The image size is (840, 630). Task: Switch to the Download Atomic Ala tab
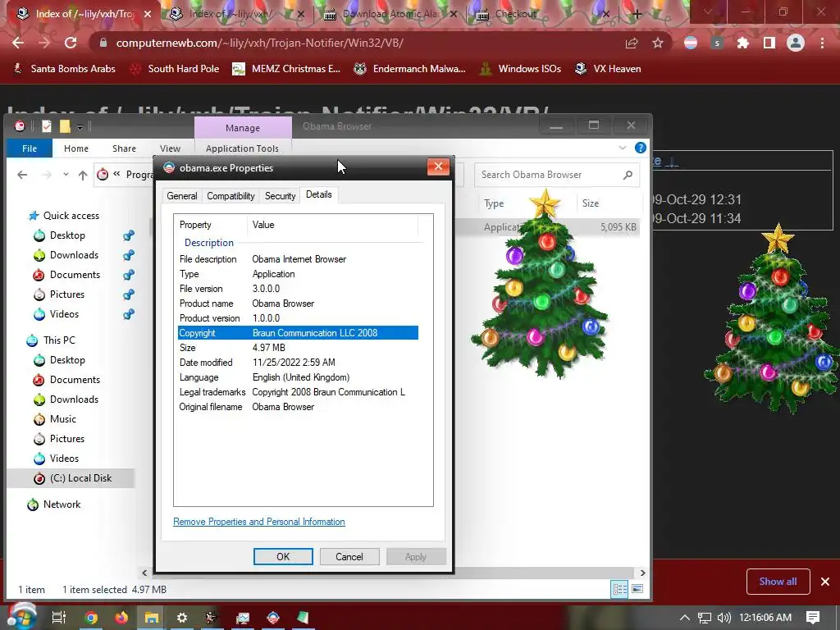point(390,15)
